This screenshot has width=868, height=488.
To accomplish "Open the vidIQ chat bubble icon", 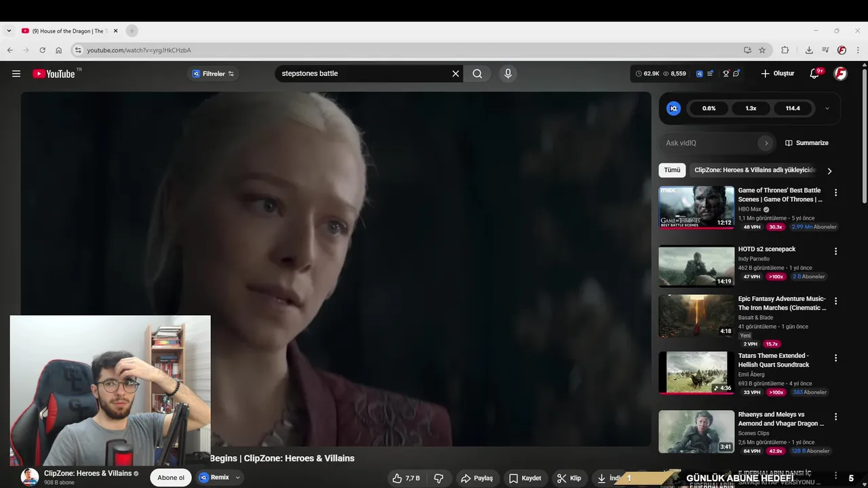I will pyautogui.click(x=736, y=74).
